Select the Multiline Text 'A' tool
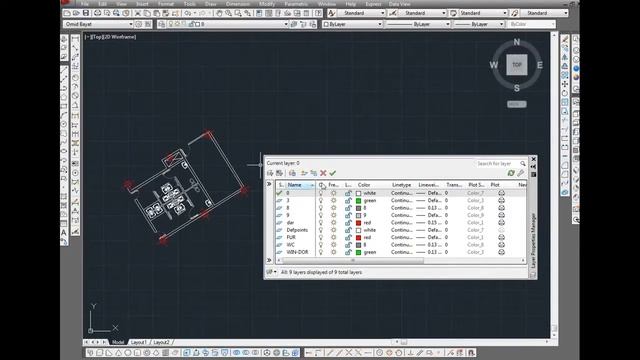 coord(64,233)
